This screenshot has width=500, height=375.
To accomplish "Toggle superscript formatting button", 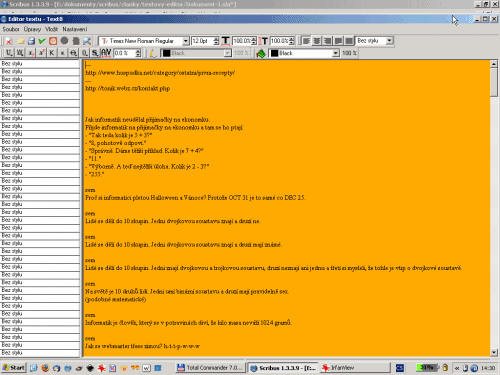I will click(x=41, y=53).
